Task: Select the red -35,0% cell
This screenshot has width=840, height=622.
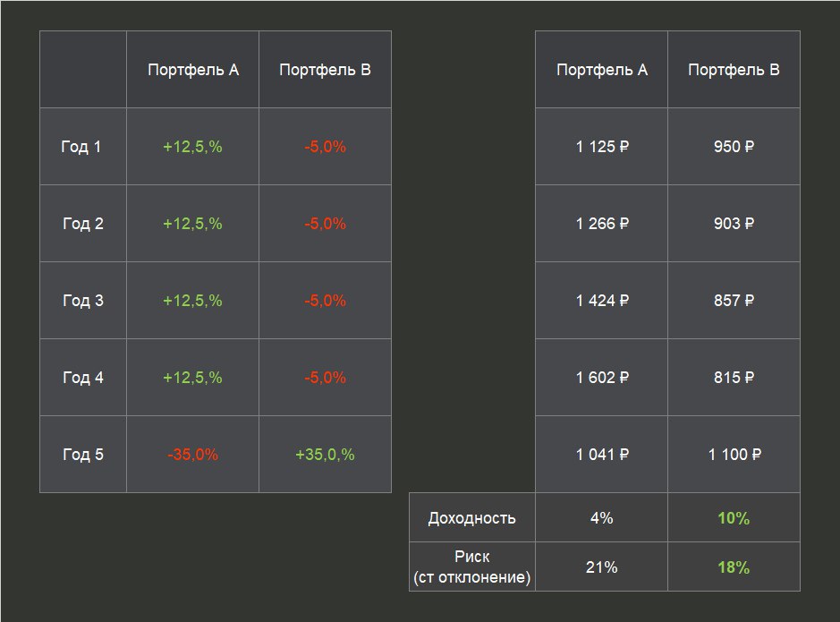Action: pyautogui.click(x=192, y=455)
